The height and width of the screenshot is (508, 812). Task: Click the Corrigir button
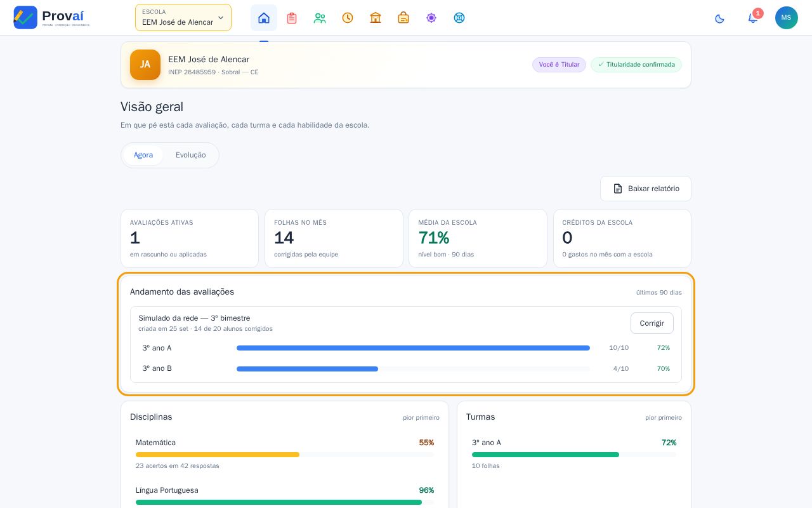[652, 323]
